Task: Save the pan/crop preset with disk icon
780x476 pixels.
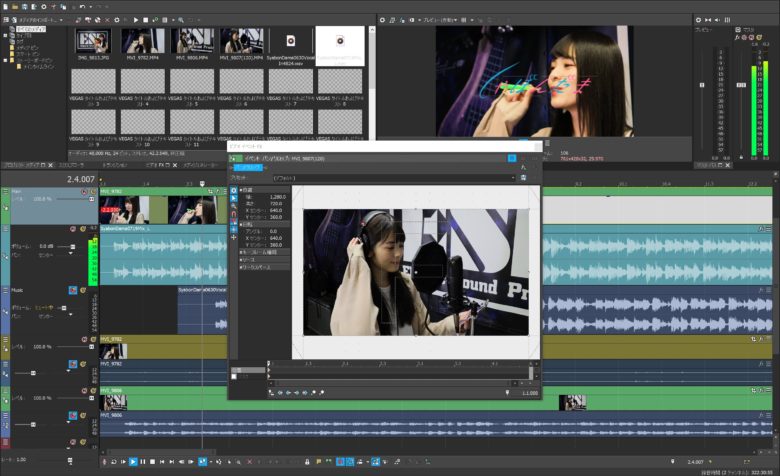Action: [x=523, y=178]
